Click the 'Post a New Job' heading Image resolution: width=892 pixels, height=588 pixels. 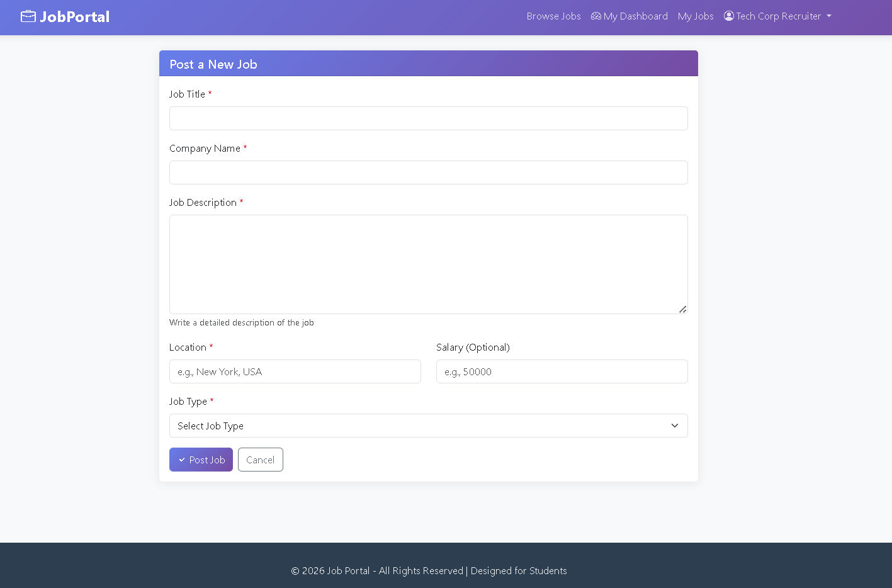[213, 64]
